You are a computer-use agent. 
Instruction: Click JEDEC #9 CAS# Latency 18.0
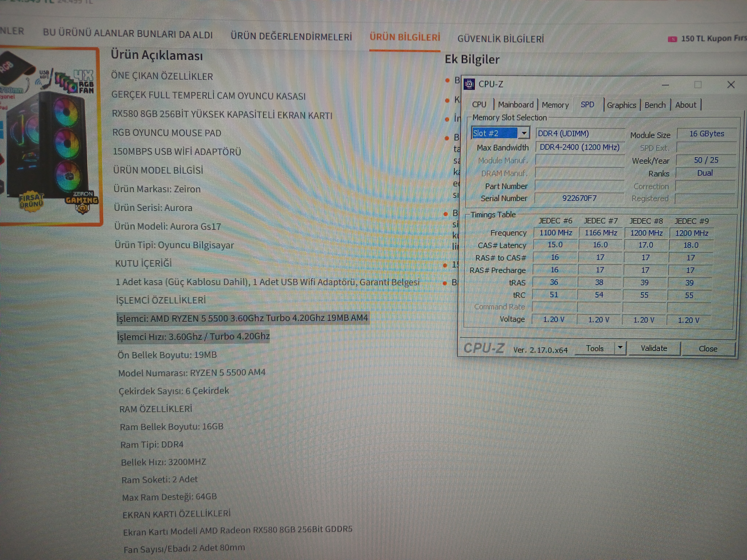(691, 245)
